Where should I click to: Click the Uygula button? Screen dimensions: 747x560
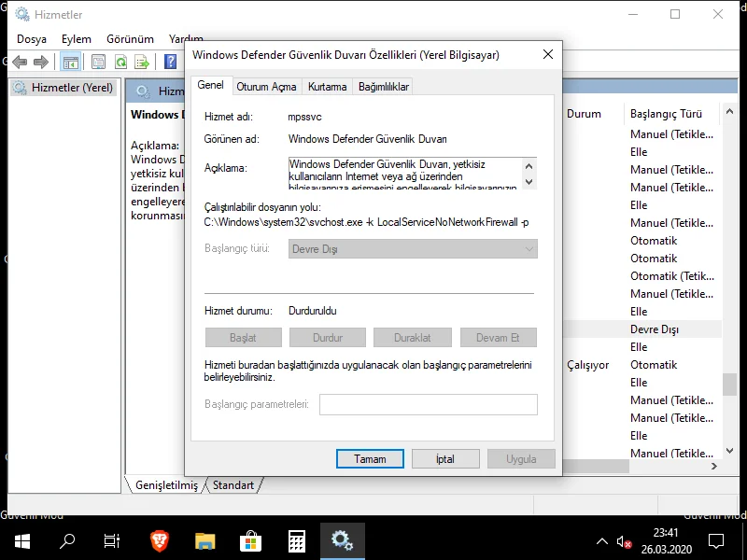(x=521, y=459)
